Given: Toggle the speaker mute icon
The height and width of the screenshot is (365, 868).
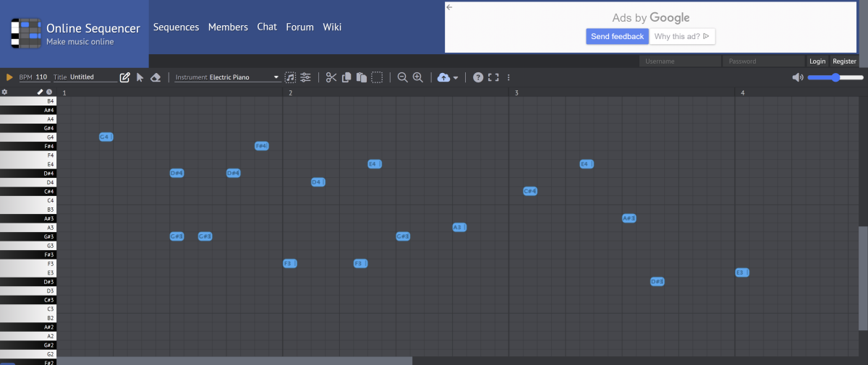Looking at the screenshot, I should [x=798, y=77].
